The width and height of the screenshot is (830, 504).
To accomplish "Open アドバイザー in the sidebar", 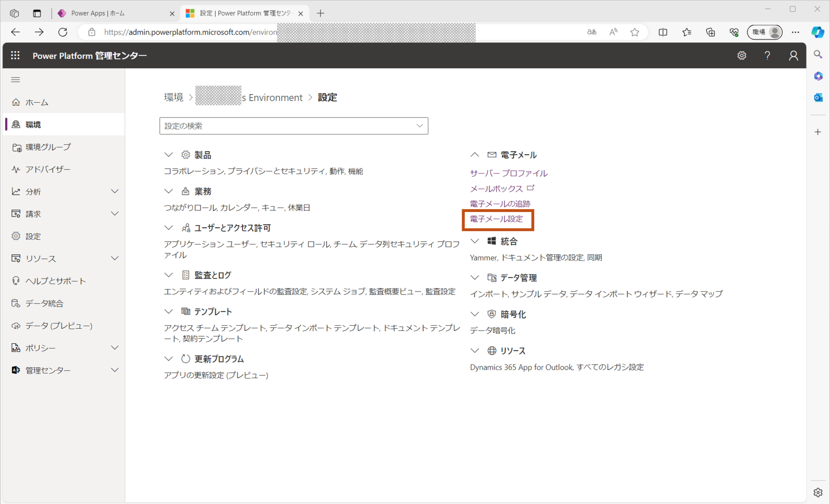I will 64,169.
